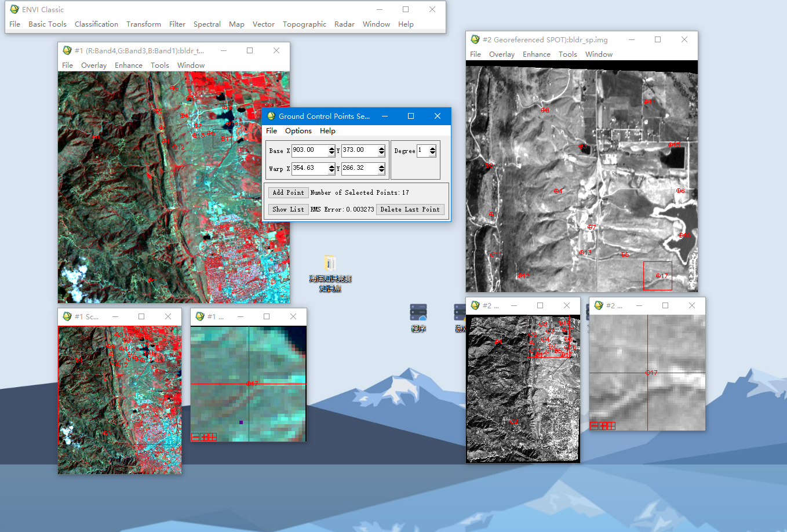
Task: Toggle crosshair box in #1 zoom window
Action: click(212, 437)
